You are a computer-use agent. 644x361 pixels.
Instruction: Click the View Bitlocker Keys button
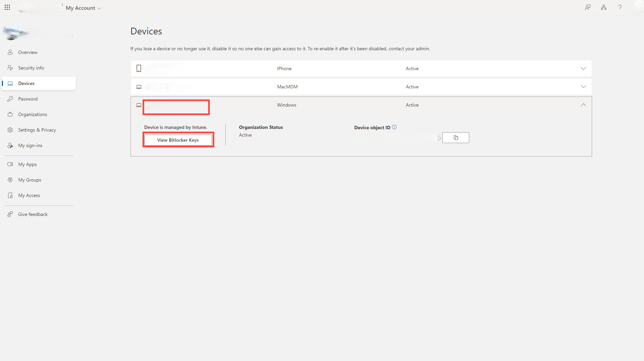pyautogui.click(x=178, y=140)
